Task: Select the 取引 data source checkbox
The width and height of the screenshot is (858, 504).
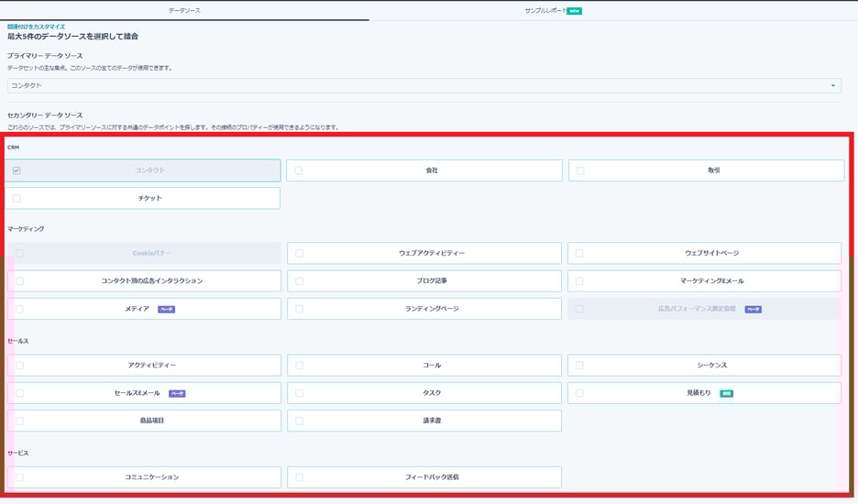Action: [580, 170]
